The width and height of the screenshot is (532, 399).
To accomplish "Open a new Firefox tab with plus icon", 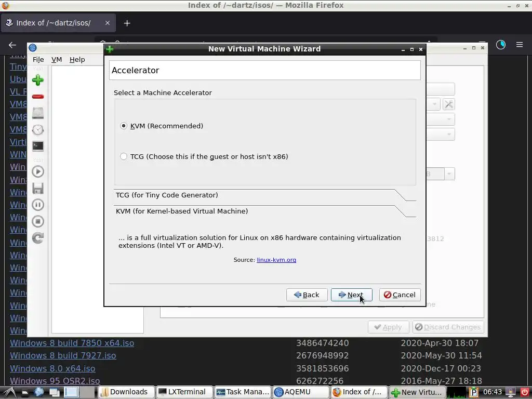I will 127,23.
